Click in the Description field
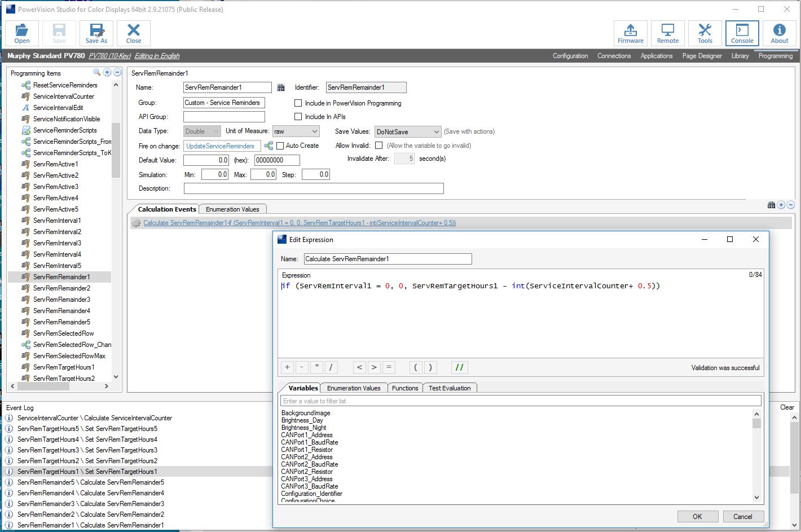This screenshot has width=801, height=532. [314, 188]
